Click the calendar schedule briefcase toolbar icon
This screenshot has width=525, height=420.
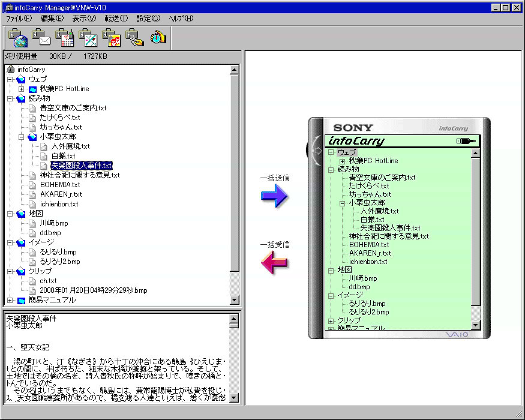[65, 38]
